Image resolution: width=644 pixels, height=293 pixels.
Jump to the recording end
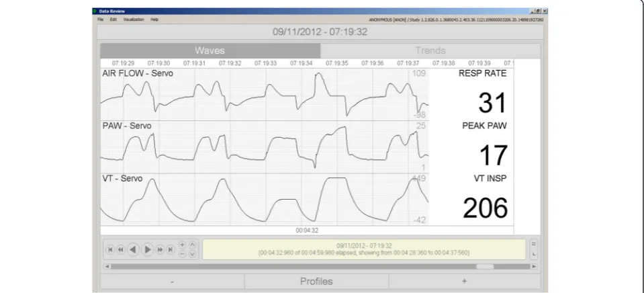point(171,249)
